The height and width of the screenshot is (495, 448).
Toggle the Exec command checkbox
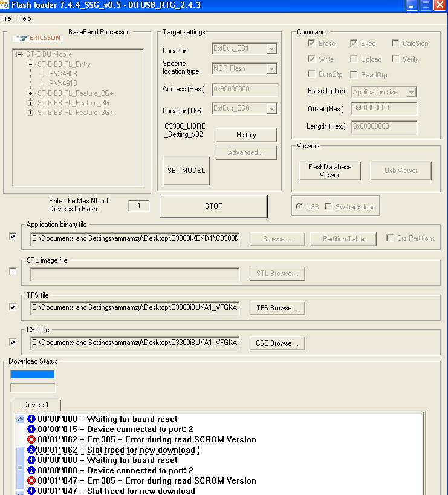click(354, 43)
